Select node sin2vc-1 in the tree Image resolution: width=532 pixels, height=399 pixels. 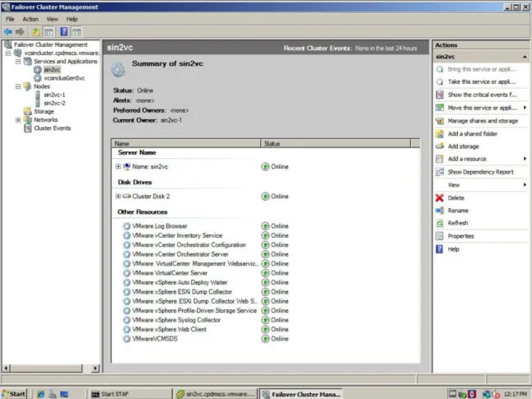tap(54, 95)
